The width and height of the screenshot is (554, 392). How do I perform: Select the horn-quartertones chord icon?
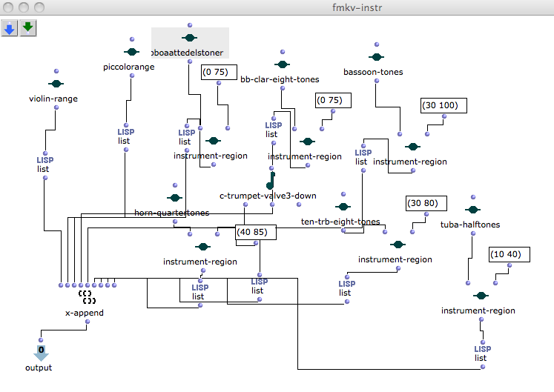[174, 198]
